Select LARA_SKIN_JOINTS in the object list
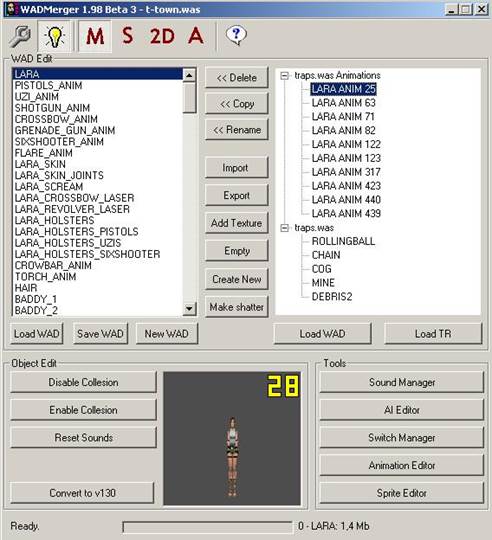 98,176
